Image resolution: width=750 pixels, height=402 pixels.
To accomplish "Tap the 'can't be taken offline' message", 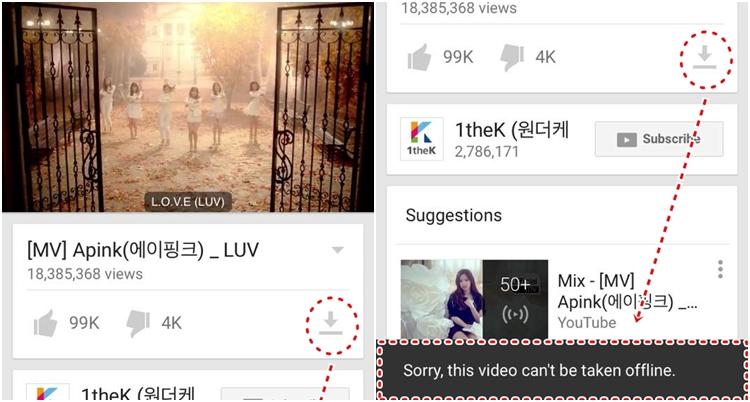I will coord(540,371).
